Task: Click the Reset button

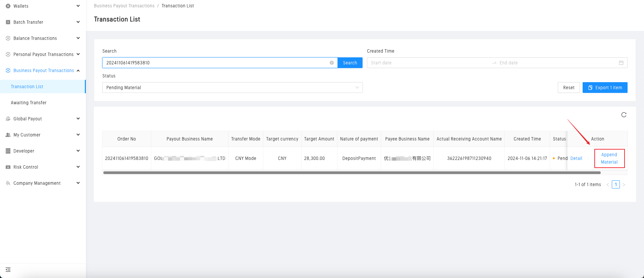Action: (569, 88)
